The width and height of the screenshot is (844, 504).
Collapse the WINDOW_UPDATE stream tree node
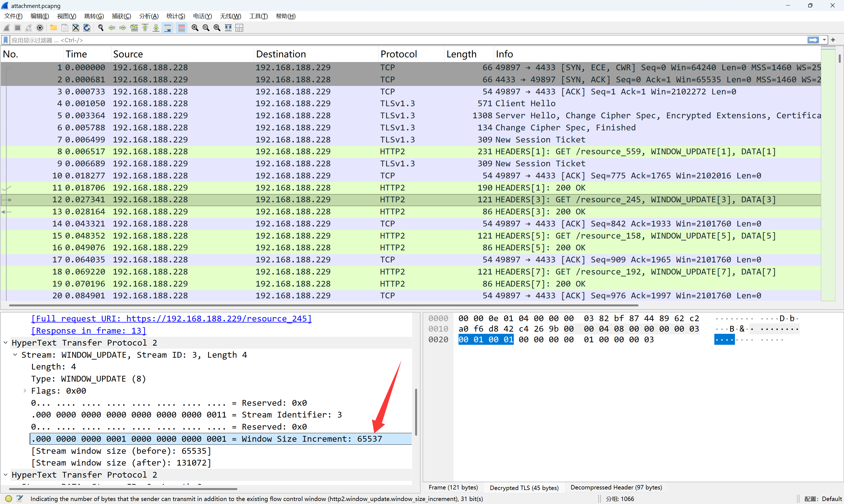[15, 355]
